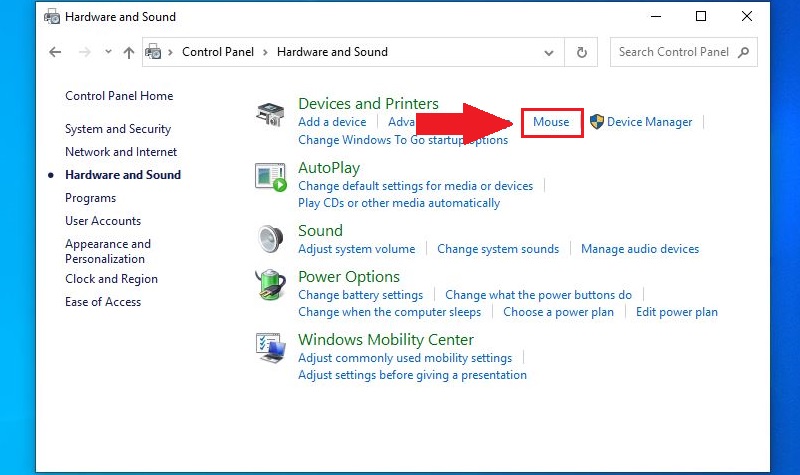Open the AutoPlay heading link
Viewport: 800px width, 475px height.
329,168
